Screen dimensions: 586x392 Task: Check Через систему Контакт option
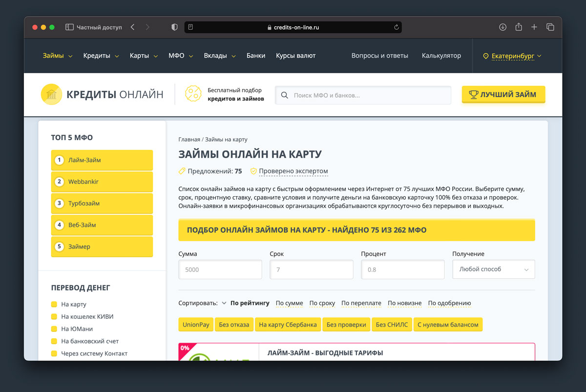coord(54,353)
